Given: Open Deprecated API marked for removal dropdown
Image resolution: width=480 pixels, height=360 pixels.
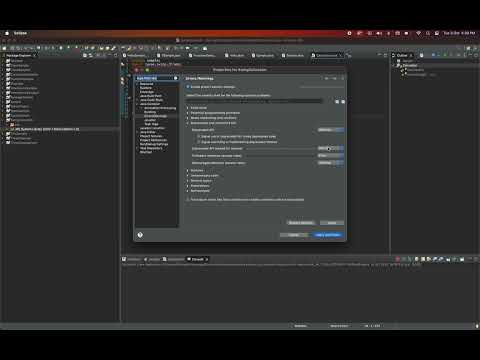Looking at the screenshot, I should (x=331, y=148).
